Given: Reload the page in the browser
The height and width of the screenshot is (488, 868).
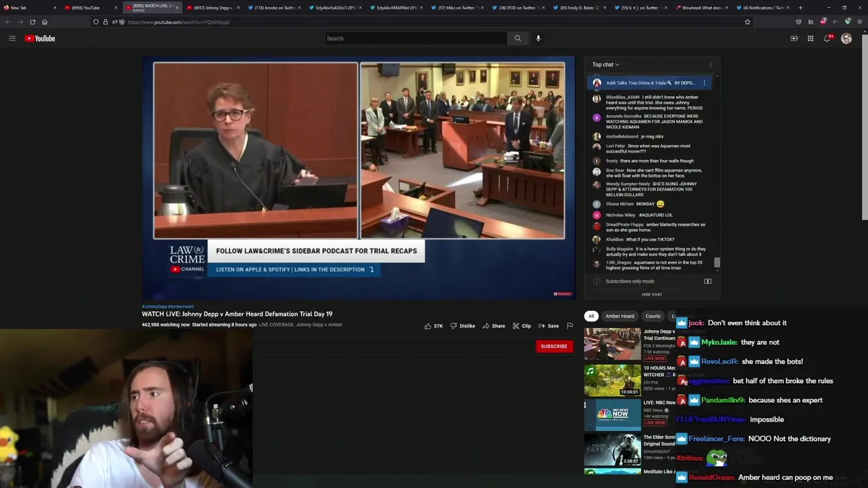Looking at the screenshot, I should (x=31, y=22).
